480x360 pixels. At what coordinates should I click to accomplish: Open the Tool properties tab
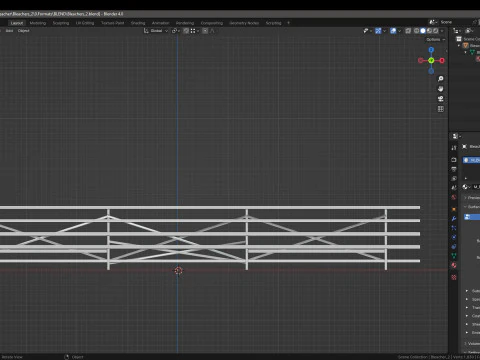(454, 148)
